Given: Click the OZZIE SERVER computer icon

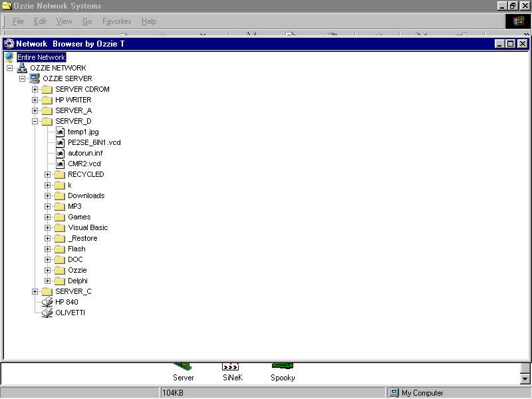Looking at the screenshot, I should [35, 78].
